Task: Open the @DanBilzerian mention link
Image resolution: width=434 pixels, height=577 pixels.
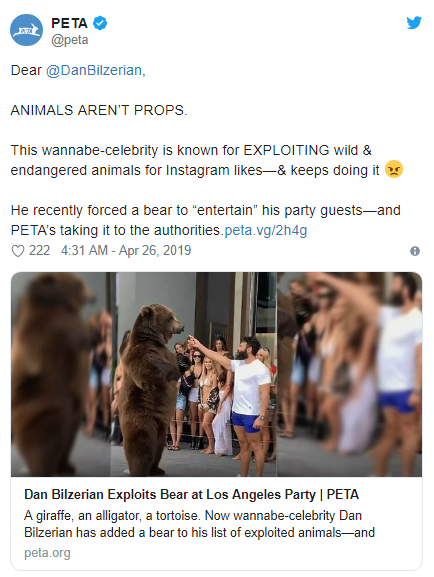Action: [96, 70]
